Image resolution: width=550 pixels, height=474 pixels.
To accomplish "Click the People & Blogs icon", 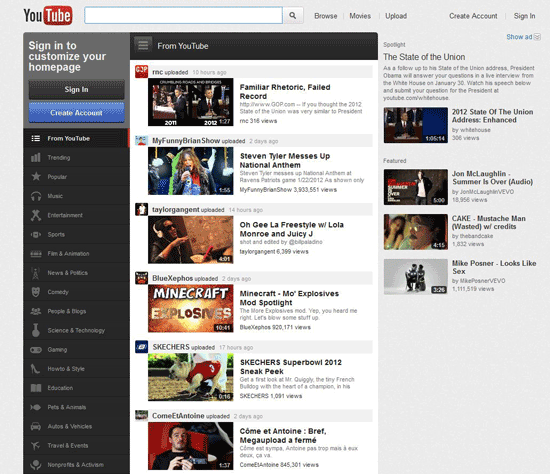I will click(36, 311).
